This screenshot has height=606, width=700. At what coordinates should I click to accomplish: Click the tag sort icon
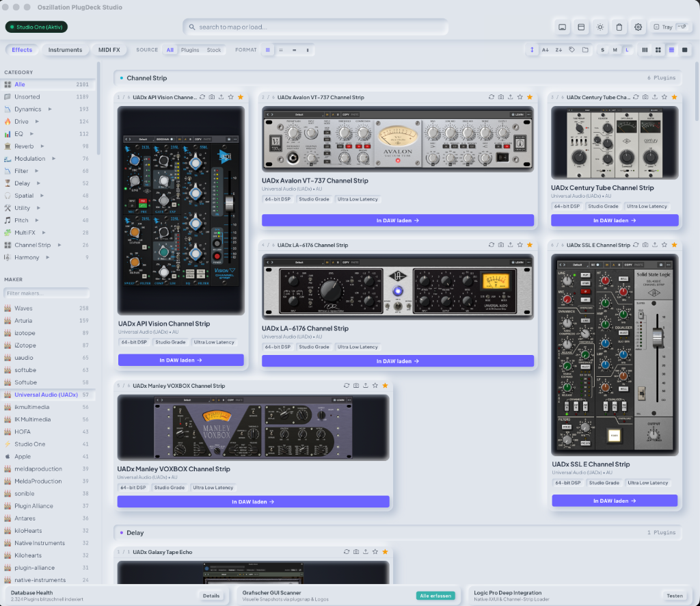click(x=572, y=50)
